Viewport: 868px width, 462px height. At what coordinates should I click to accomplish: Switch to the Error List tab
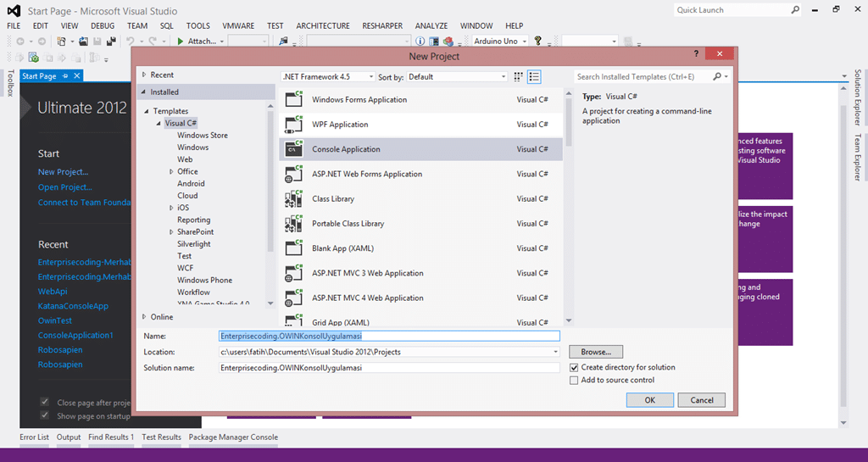click(x=34, y=437)
